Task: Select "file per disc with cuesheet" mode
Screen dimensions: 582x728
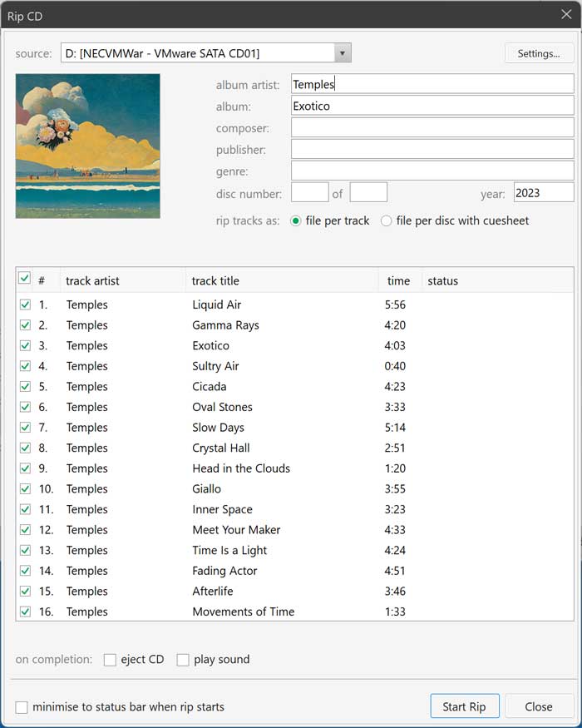Action: (384, 220)
